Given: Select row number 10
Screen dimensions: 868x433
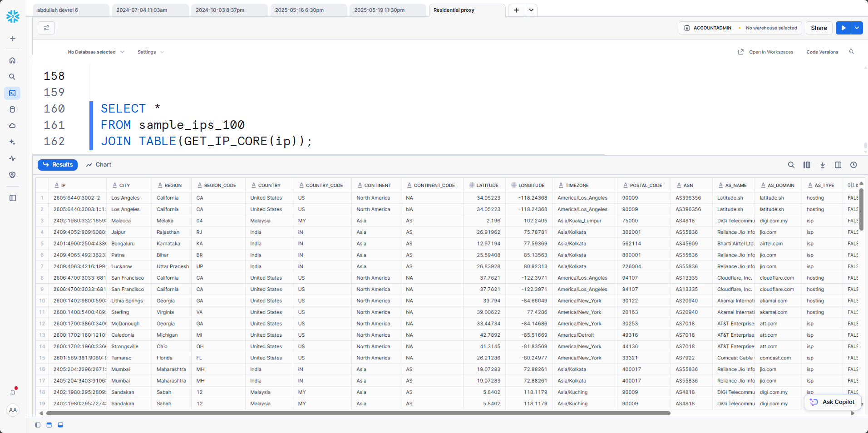Looking at the screenshot, I should click(x=42, y=301).
